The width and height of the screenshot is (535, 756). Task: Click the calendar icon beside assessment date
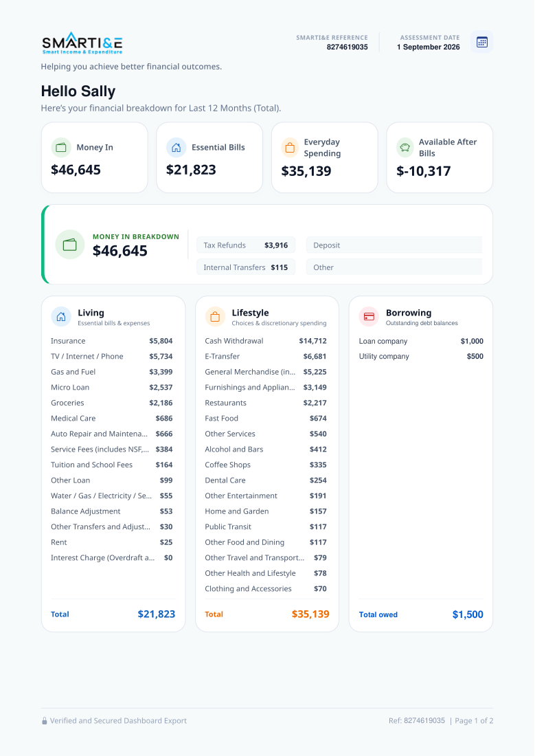click(x=481, y=42)
